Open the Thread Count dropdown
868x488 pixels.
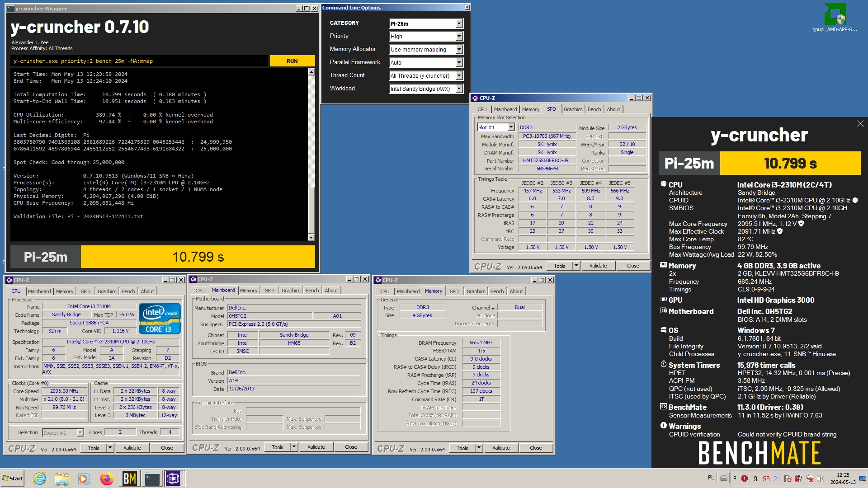pyautogui.click(x=426, y=76)
